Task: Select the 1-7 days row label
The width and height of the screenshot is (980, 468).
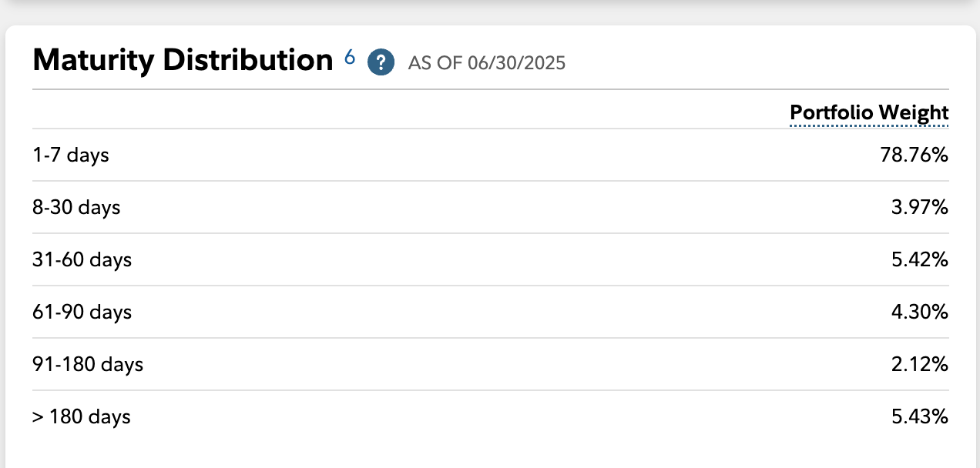Action: tap(71, 155)
